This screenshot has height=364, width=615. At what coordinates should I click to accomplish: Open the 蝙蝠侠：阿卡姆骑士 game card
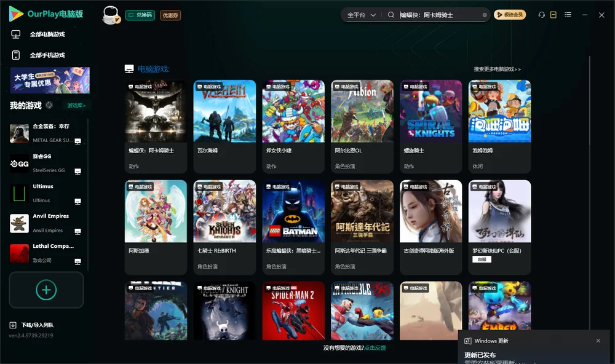click(x=156, y=126)
